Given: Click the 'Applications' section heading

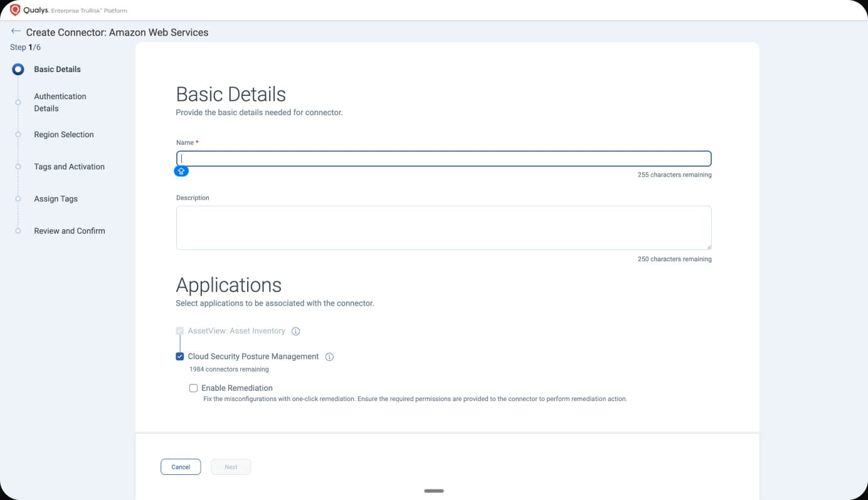Looking at the screenshot, I should [x=228, y=285].
